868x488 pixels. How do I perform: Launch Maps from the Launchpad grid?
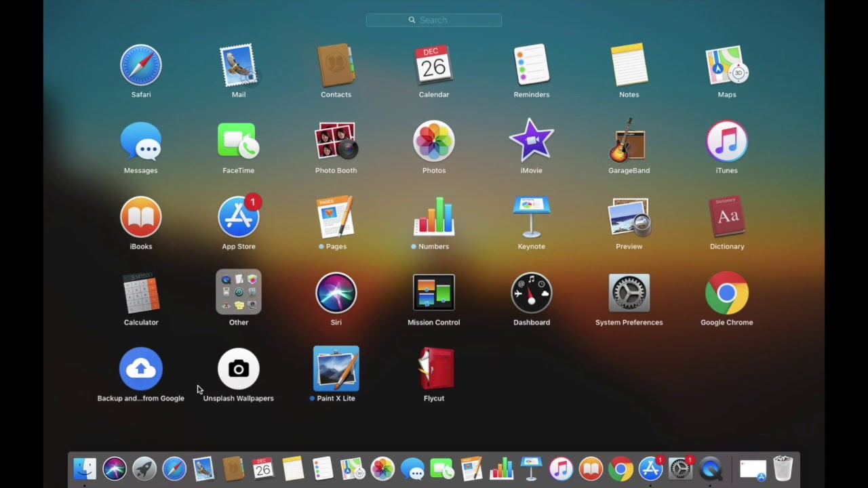pos(727,65)
